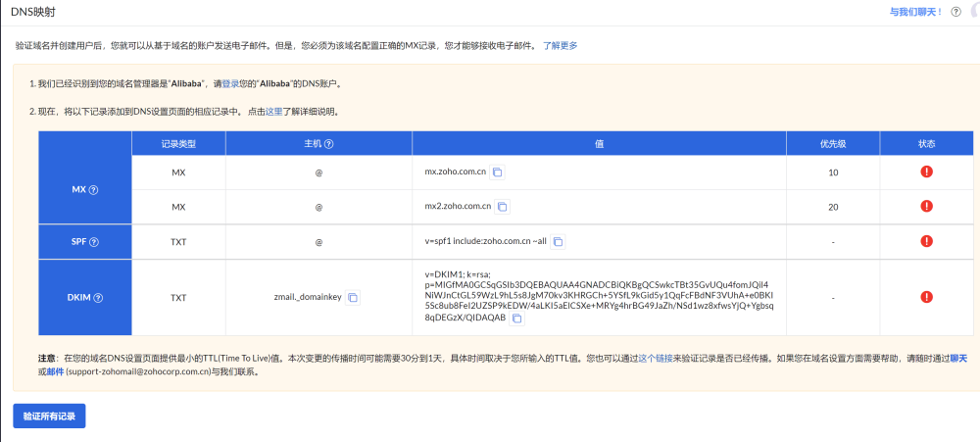The height and width of the screenshot is (442, 980).
Task: Select priority value 10
Action: pos(832,172)
